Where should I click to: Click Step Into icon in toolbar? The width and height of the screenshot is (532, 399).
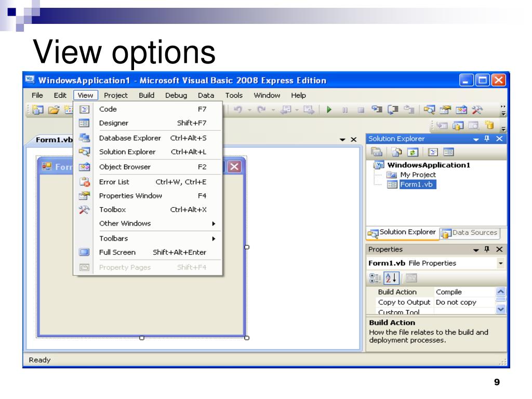pos(377,110)
